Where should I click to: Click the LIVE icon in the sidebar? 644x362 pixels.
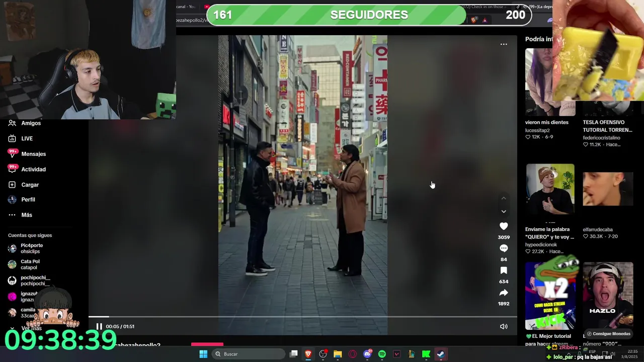click(x=12, y=139)
